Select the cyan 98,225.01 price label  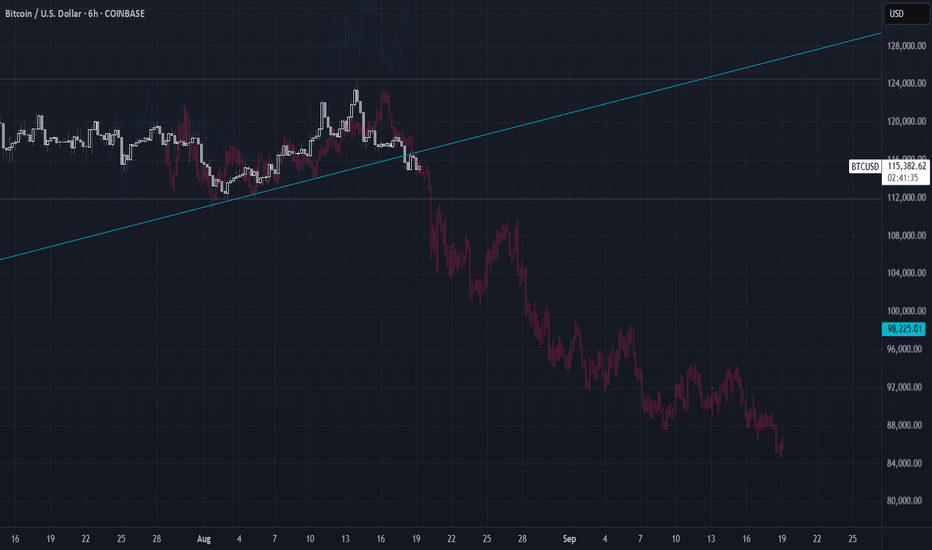(903, 329)
